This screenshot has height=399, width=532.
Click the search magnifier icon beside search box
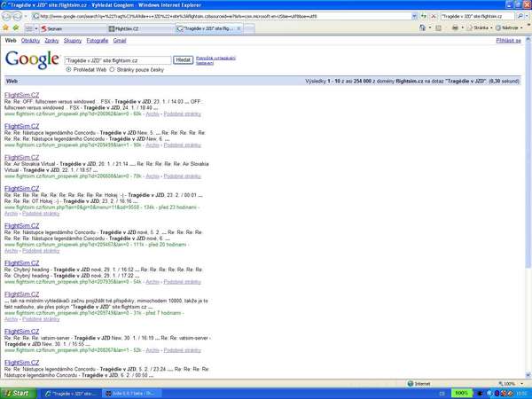520,16
